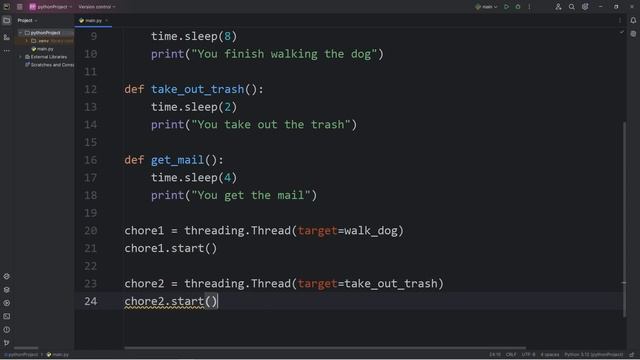Expand External Libraries node arrow
640x360 pixels.
coord(20,57)
